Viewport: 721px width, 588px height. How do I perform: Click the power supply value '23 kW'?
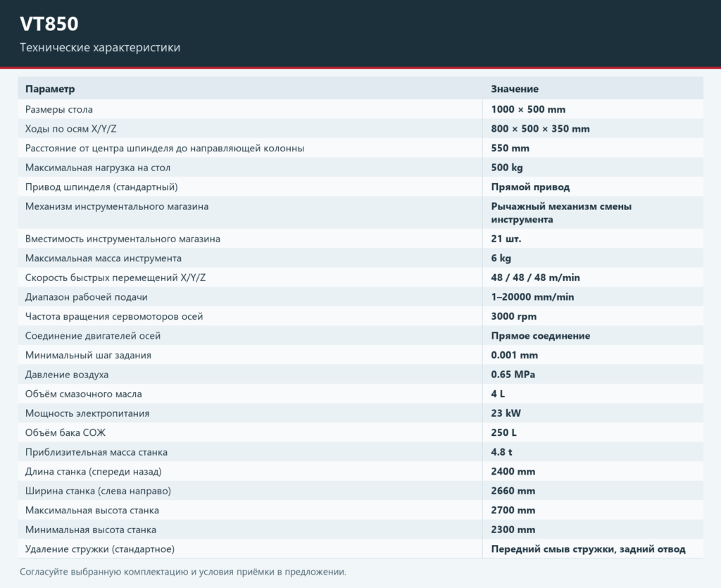[x=506, y=413]
